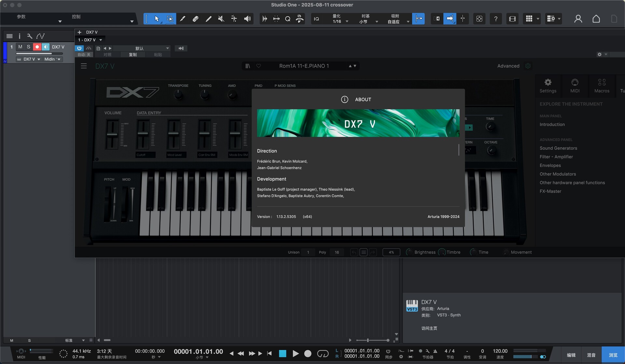Select the Listen speaker tool

pos(247,19)
